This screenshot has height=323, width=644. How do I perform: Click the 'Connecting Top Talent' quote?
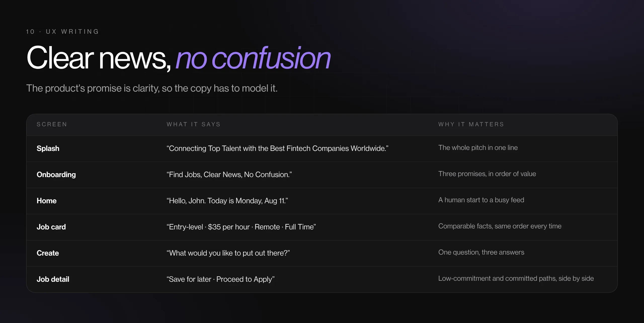(x=277, y=148)
